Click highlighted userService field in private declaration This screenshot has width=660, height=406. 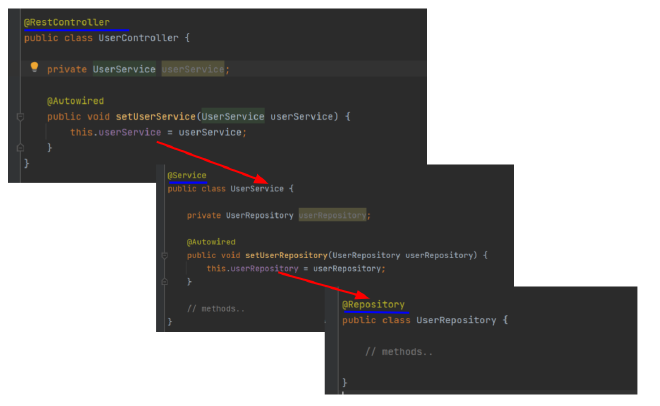point(193,69)
